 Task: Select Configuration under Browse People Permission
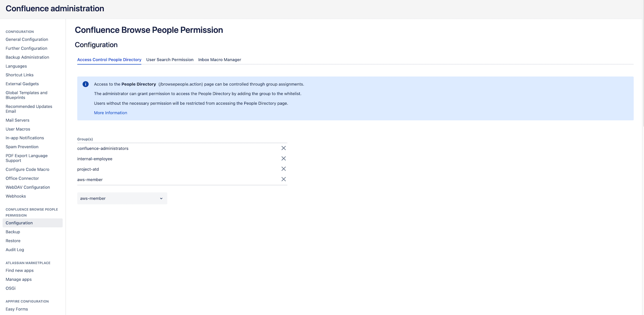tap(33, 223)
